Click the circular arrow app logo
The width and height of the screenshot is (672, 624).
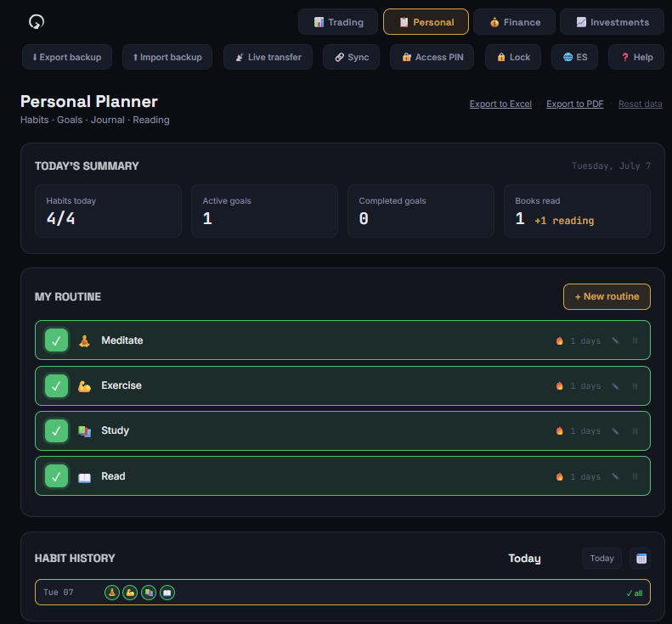pyautogui.click(x=37, y=22)
